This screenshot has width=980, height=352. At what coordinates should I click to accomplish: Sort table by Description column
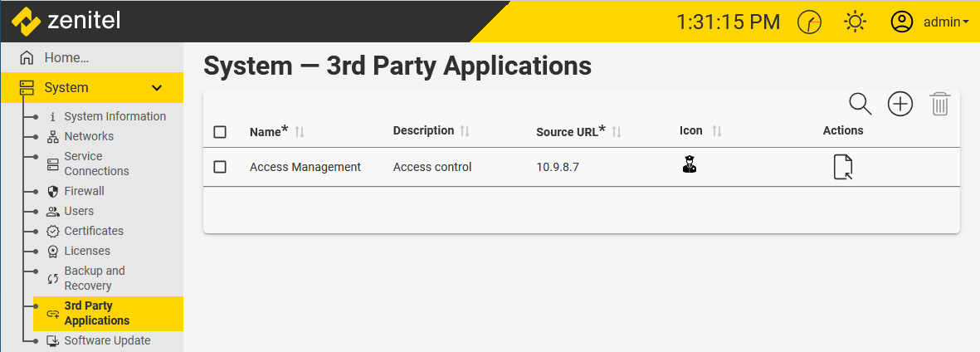pos(465,131)
